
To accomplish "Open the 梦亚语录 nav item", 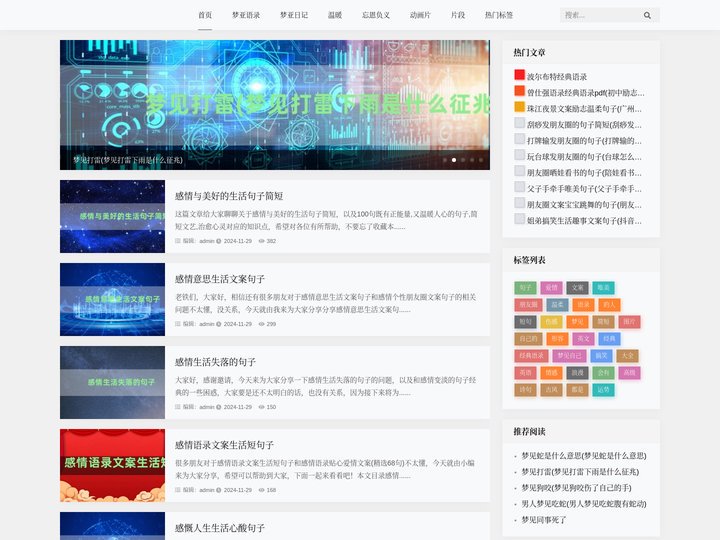I will [246, 15].
